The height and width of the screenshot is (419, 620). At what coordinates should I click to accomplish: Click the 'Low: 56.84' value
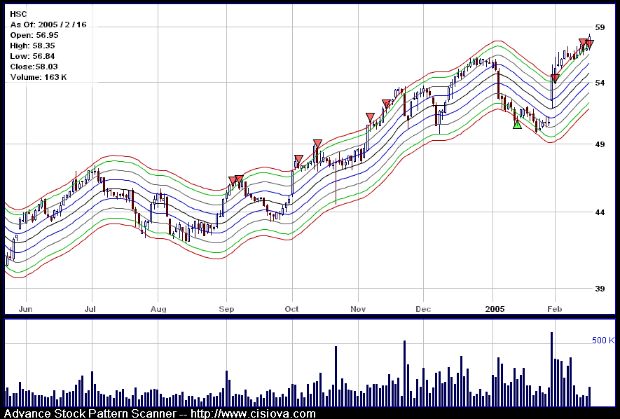pos(32,56)
